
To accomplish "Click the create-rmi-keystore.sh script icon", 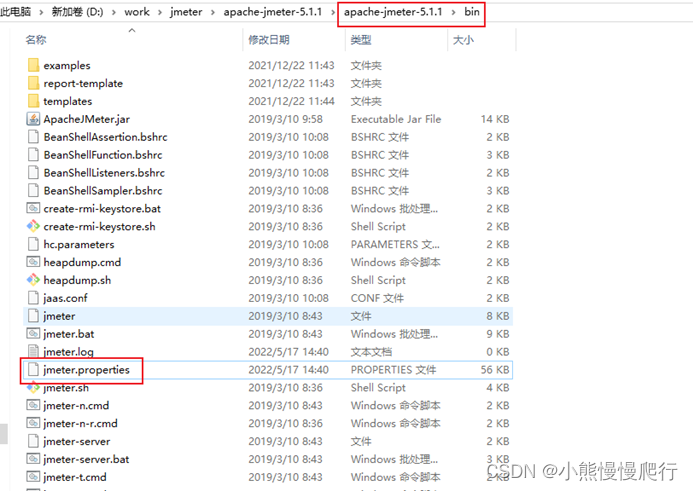I will (33, 226).
